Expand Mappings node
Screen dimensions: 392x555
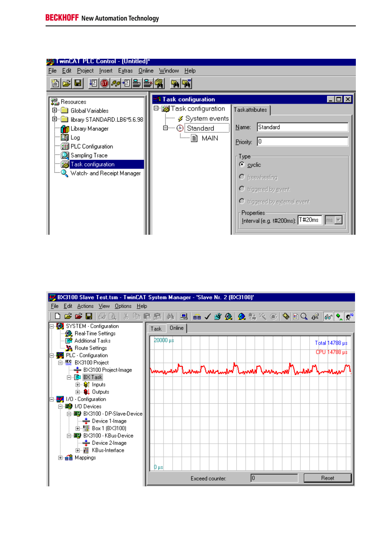coord(60,458)
